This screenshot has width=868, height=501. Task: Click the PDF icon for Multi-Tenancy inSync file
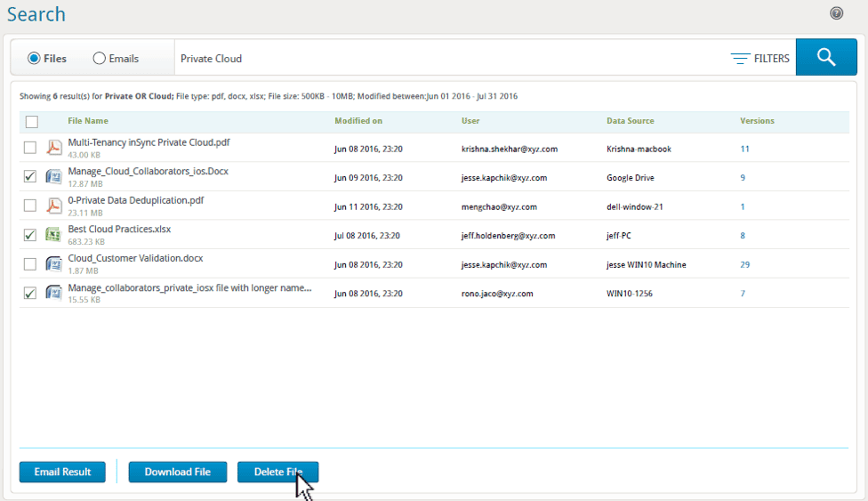(x=54, y=148)
